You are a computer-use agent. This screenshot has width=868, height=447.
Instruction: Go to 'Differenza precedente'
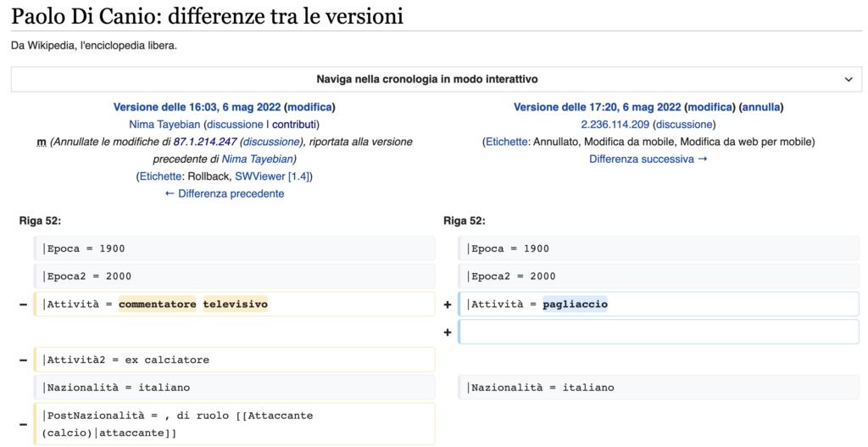tap(225, 194)
